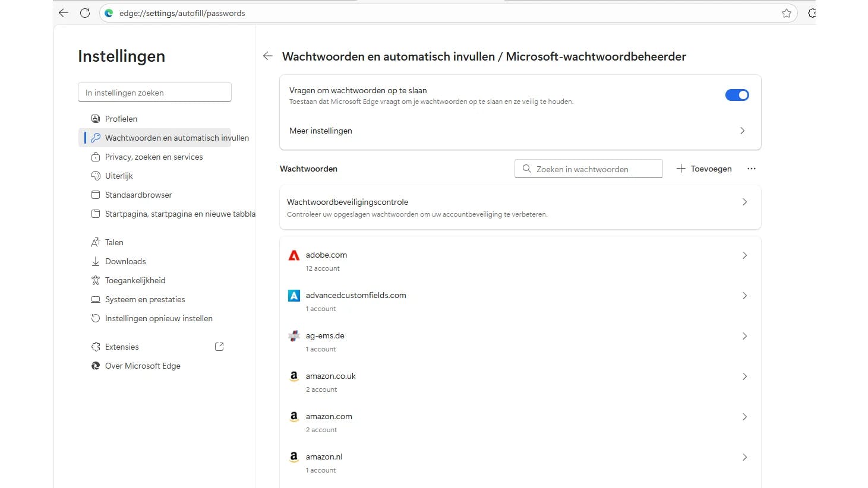Open Startpagina, startpagina en nieuwe tabbladen
The height and width of the screenshot is (488, 868).
pos(167,214)
